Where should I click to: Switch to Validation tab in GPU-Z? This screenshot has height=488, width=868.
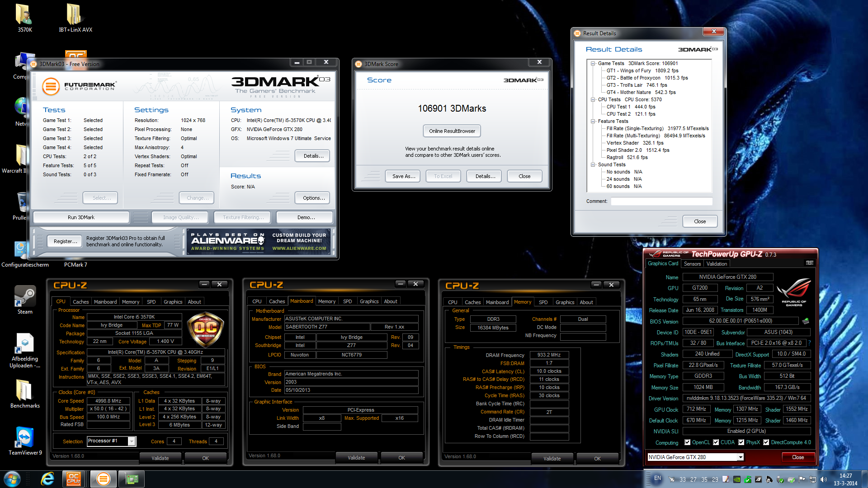pyautogui.click(x=717, y=264)
